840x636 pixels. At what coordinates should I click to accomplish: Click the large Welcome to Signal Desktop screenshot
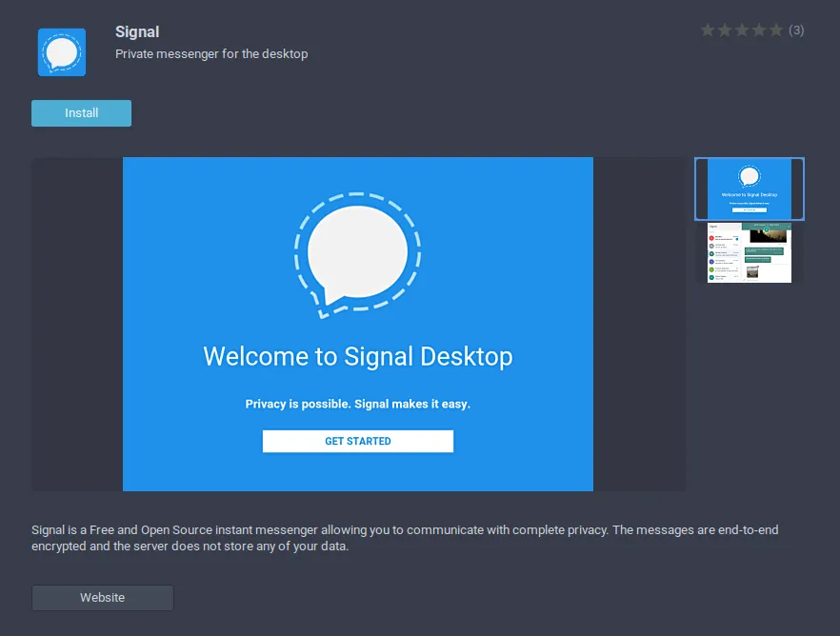[358, 324]
